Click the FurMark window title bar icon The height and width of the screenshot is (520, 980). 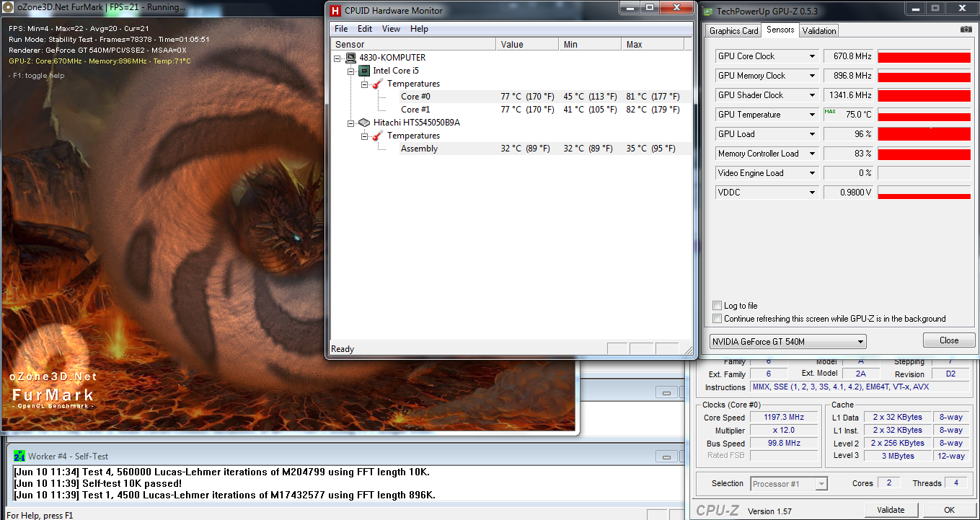pyautogui.click(x=8, y=6)
